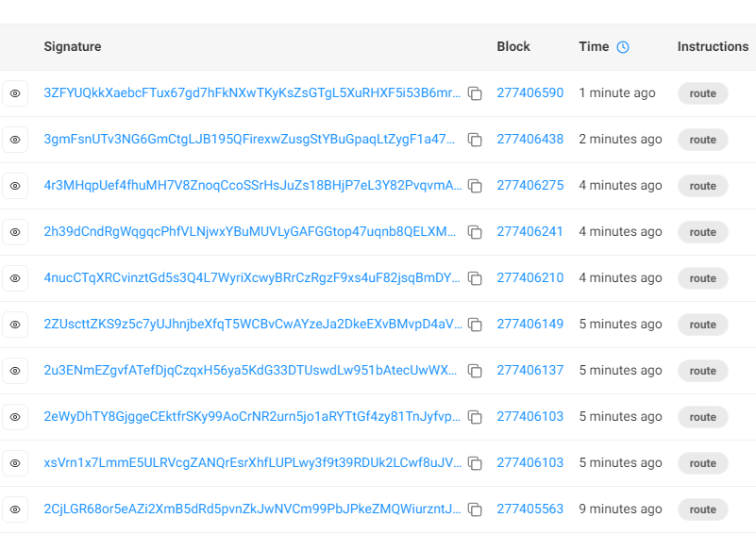Viewport: 756px width, 551px height.
Task: Open block 277406137
Action: (x=529, y=370)
